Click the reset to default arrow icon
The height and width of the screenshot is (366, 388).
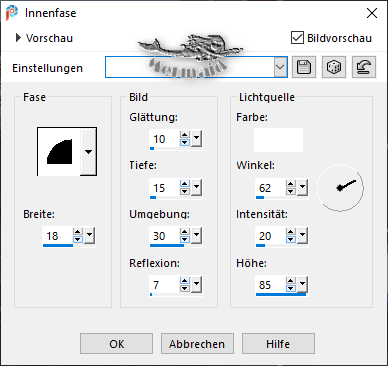(364, 67)
